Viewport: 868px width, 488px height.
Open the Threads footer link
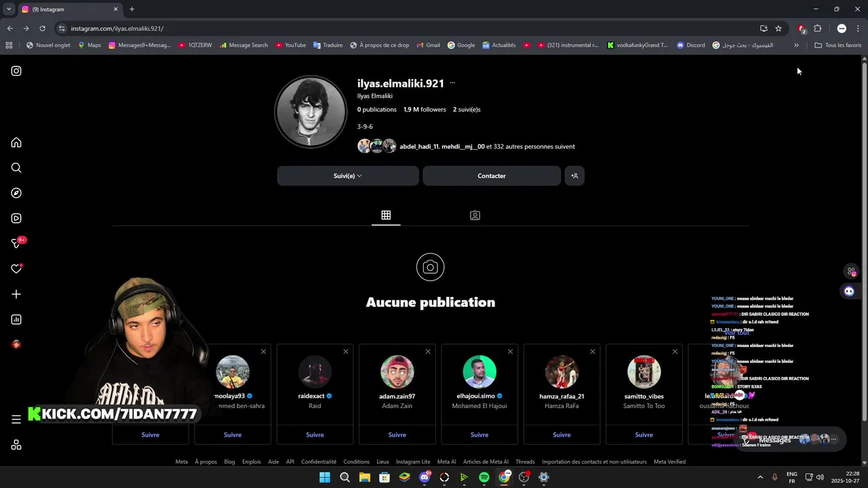(525, 462)
